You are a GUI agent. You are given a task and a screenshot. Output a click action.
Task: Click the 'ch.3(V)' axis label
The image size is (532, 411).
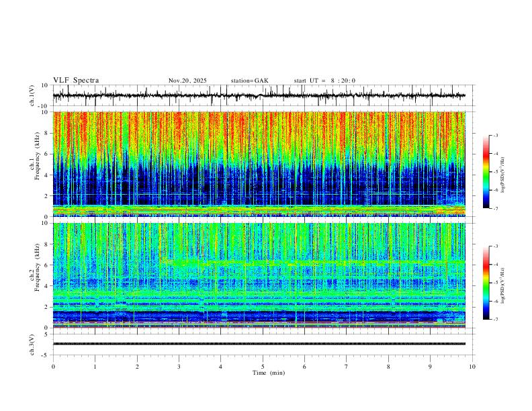pos(32,345)
